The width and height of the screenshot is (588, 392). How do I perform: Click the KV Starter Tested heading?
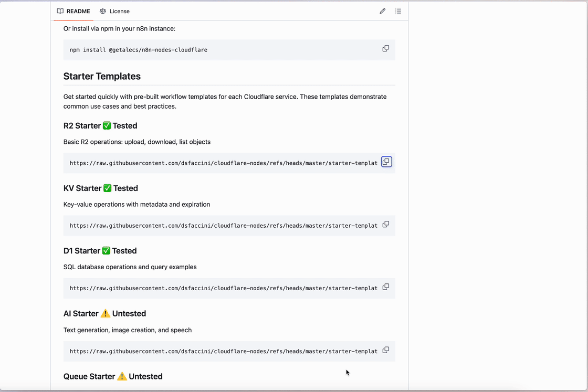coord(101,188)
